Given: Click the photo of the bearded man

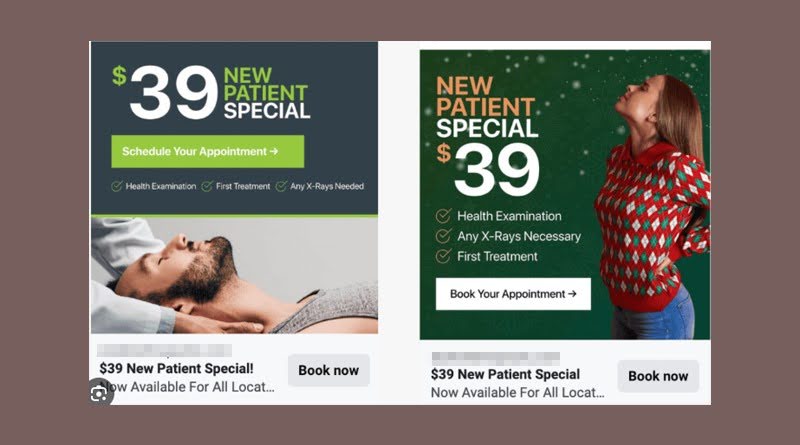Looking at the screenshot, I should (x=234, y=276).
